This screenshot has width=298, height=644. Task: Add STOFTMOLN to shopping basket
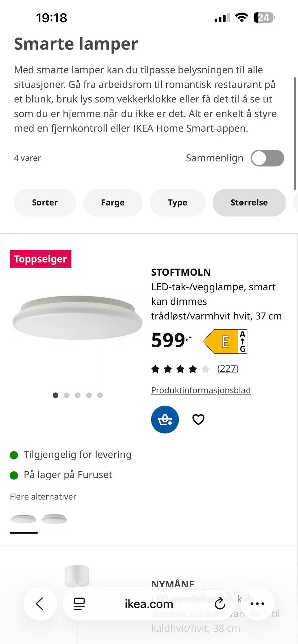(x=165, y=419)
